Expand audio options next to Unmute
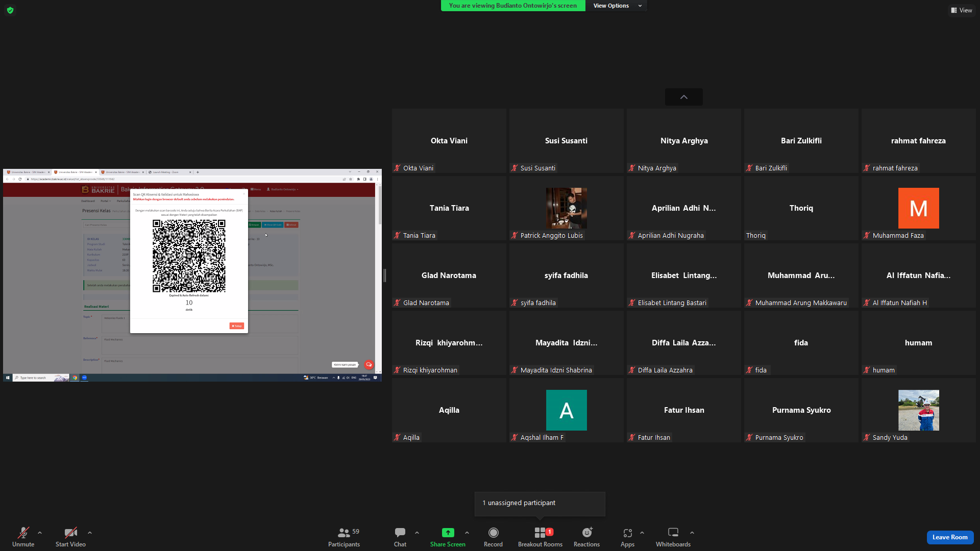980x551 pixels. pyautogui.click(x=40, y=533)
